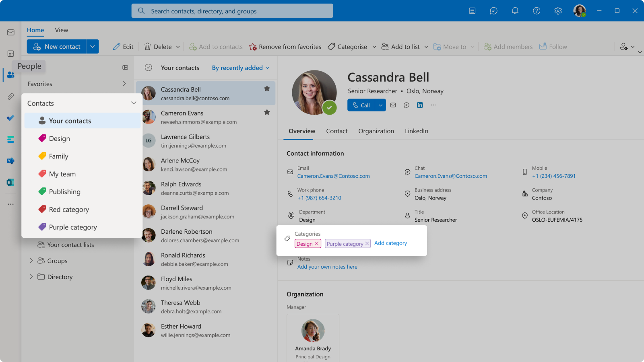Open the notifications bell
Image resolution: width=644 pixels, height=362 pixels.
(515, 11)
